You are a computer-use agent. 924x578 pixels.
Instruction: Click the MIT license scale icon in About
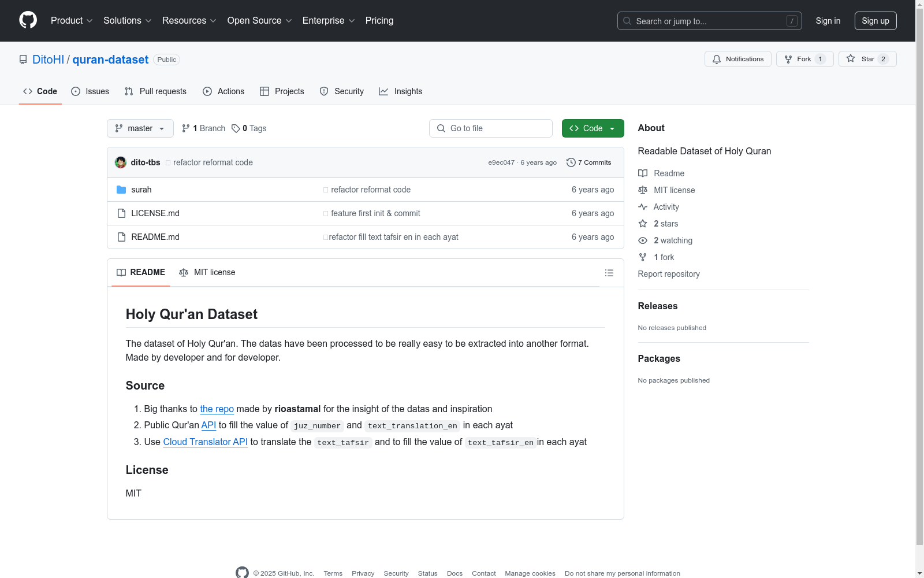(643, 190)
